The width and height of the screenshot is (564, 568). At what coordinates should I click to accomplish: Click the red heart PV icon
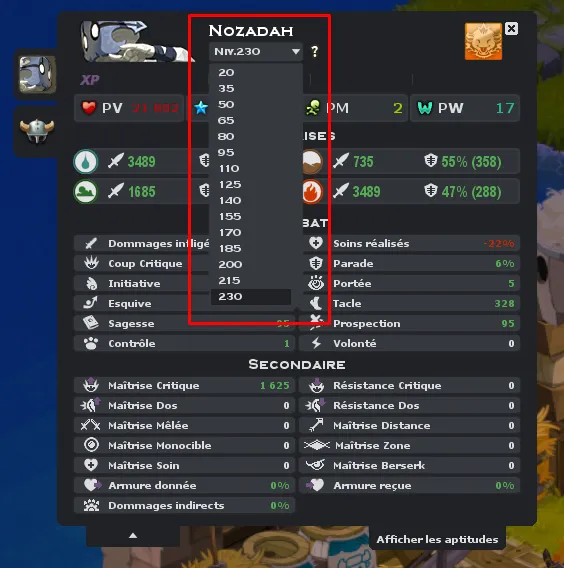pyautogui.click(x=89, y=108)
